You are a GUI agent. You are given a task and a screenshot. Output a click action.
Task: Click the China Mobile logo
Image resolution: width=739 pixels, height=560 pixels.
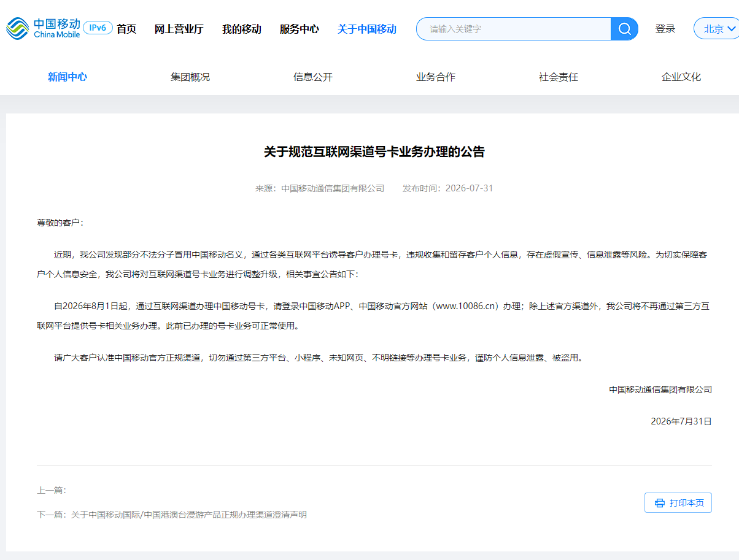[43, 28]
